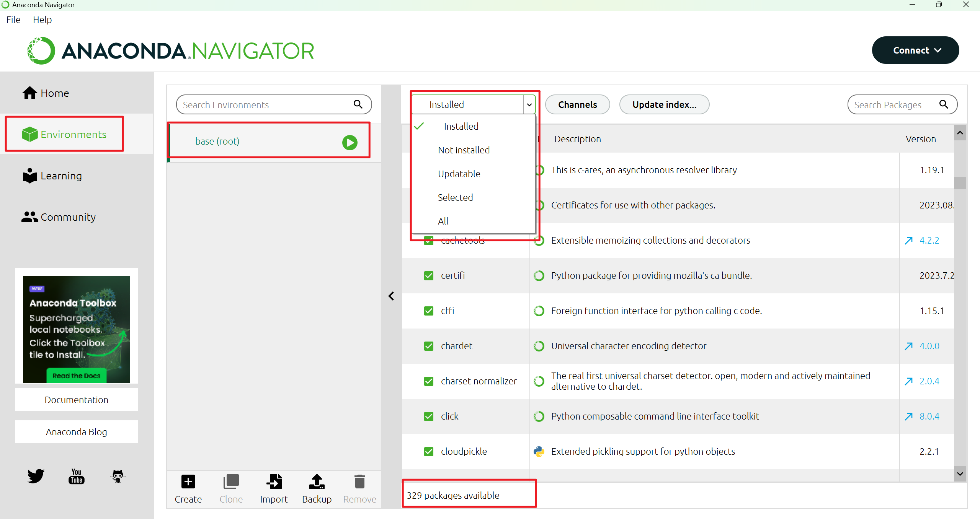The height and width of the screenshot is (519, 980).
Task: Open the Anaconda Blog link
Action: coord(76,432)
